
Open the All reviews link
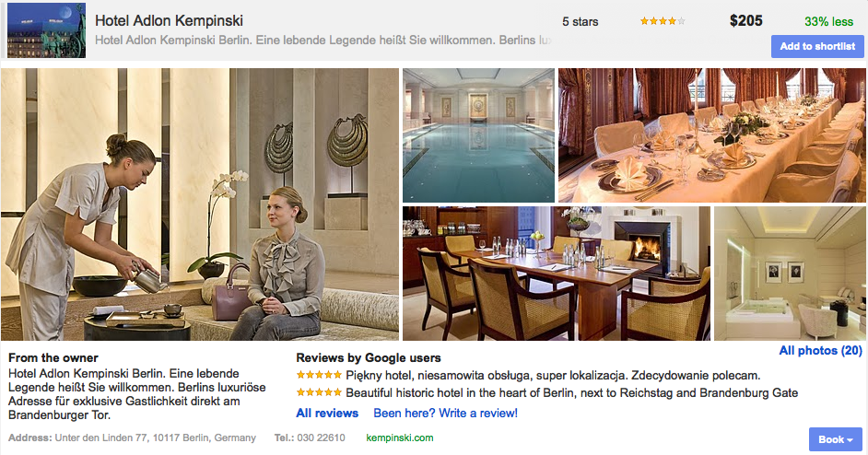pyautogui.click(x=327, y=413)
